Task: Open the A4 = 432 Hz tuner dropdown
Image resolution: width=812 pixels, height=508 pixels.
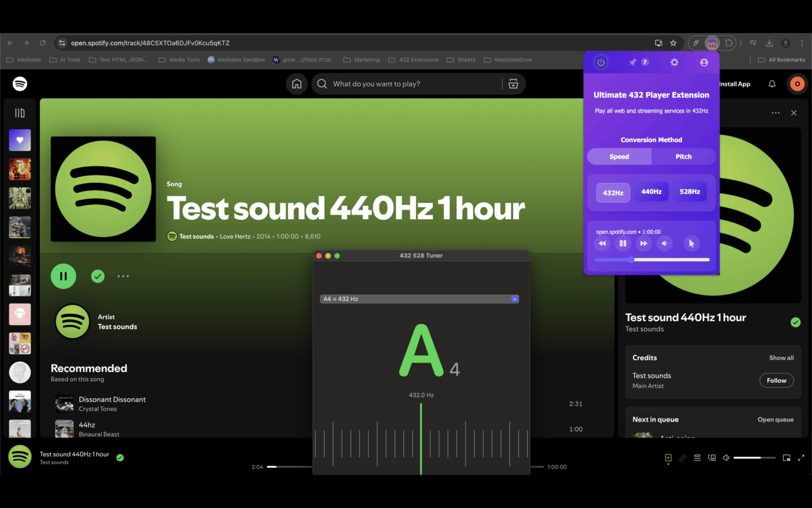Action: (x=419, y=298)
